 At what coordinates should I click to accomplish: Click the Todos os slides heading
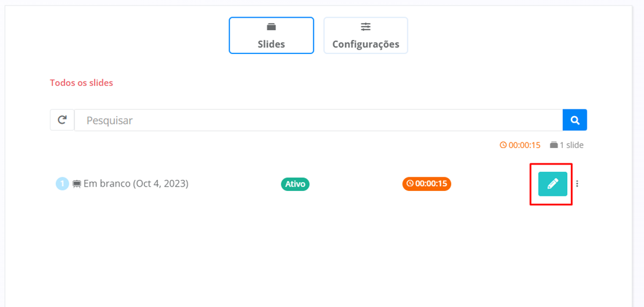tap(81, 82)
